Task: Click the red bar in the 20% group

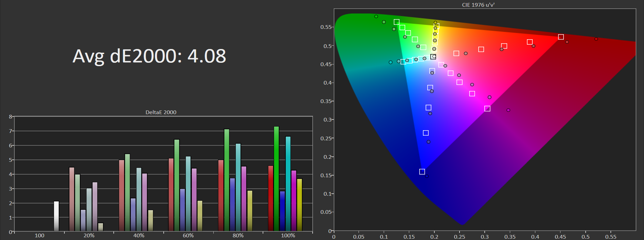Action: pos(71,199)
